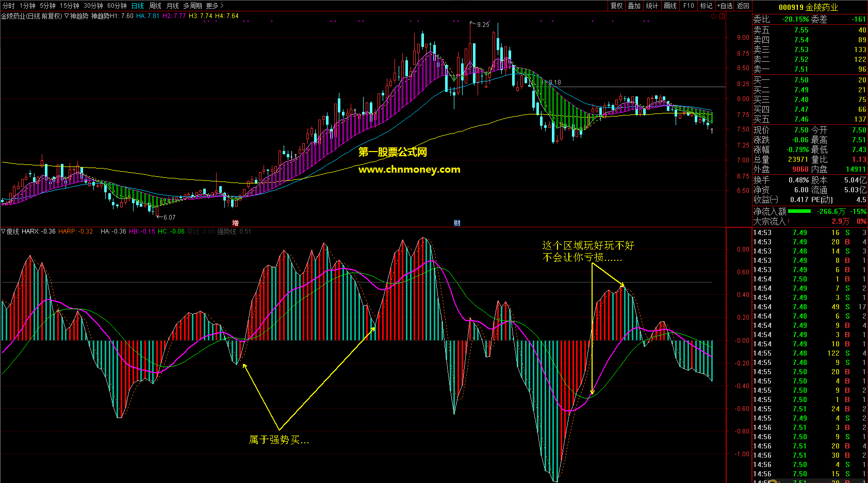Click the H3: 7.74 indicator value
Viewport: 868px width, 483px height.
tap(200, 16)
